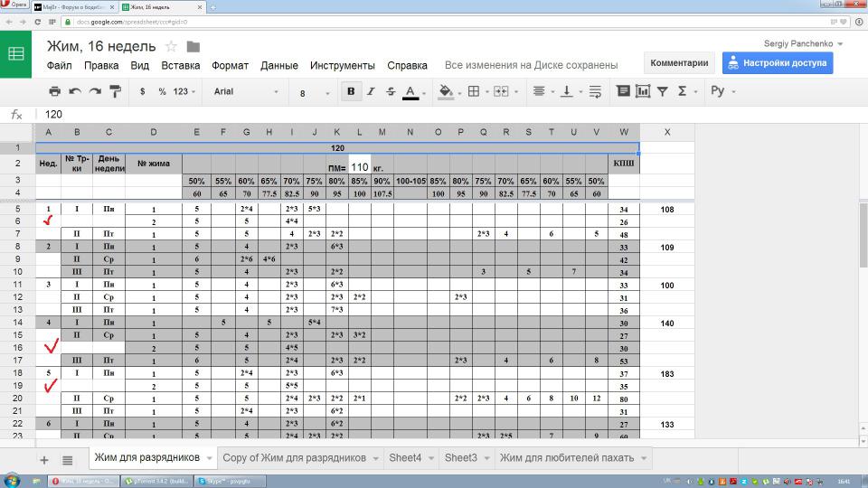Click the undo arrow icon
Image resolution: width=868 pixels, height=488 pixels.
click(x=75, y=91)
